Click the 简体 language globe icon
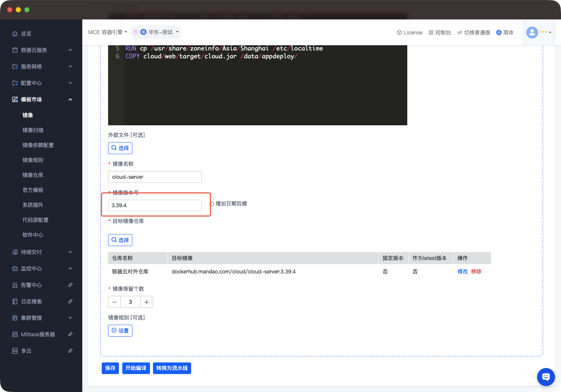The width and height of the screenshot is (561, 392). tap(499, 33)
